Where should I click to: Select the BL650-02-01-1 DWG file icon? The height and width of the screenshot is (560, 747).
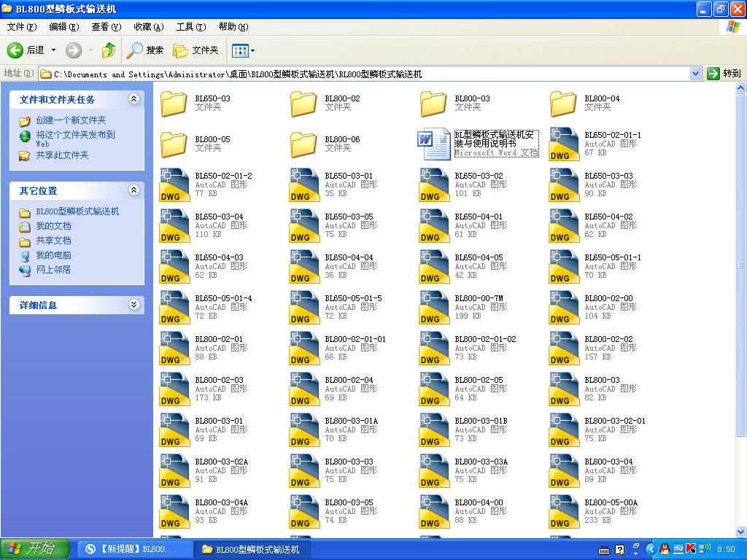(564, 144)
